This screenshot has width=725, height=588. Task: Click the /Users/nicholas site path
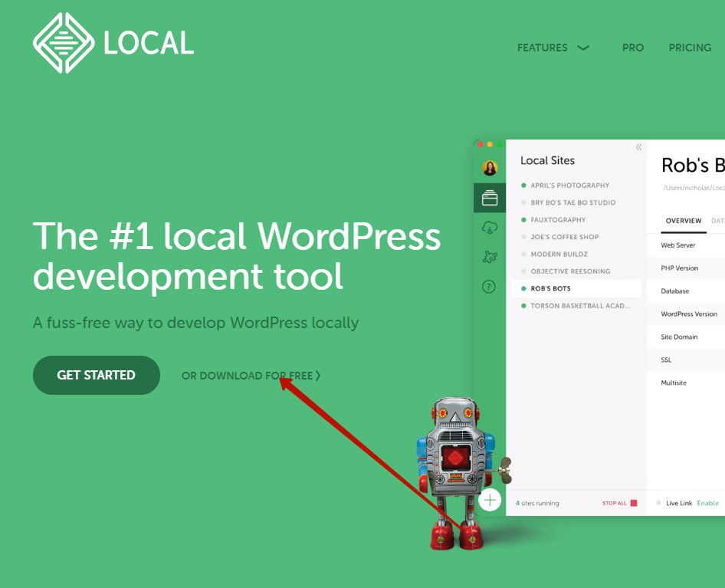[694, 188]
